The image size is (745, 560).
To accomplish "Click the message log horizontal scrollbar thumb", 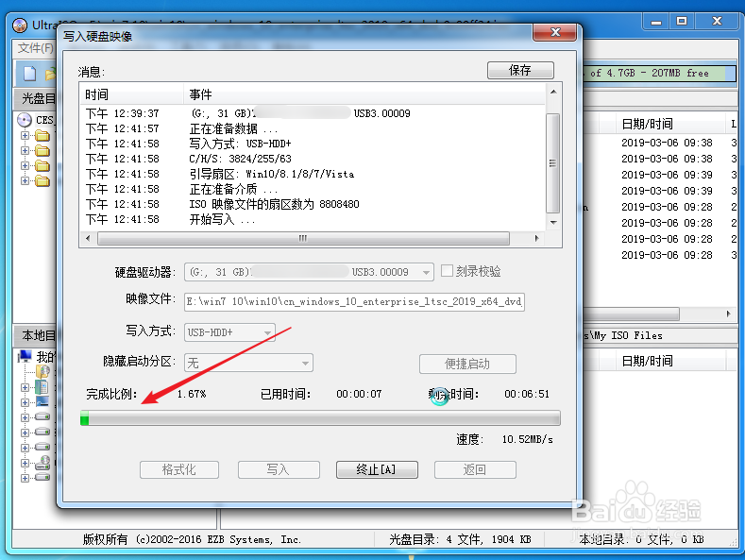I will tap(303, 238).
